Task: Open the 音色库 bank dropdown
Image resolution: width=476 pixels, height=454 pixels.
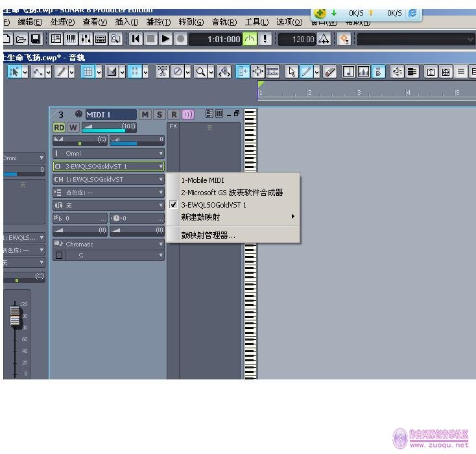Action: click(109, 193)
